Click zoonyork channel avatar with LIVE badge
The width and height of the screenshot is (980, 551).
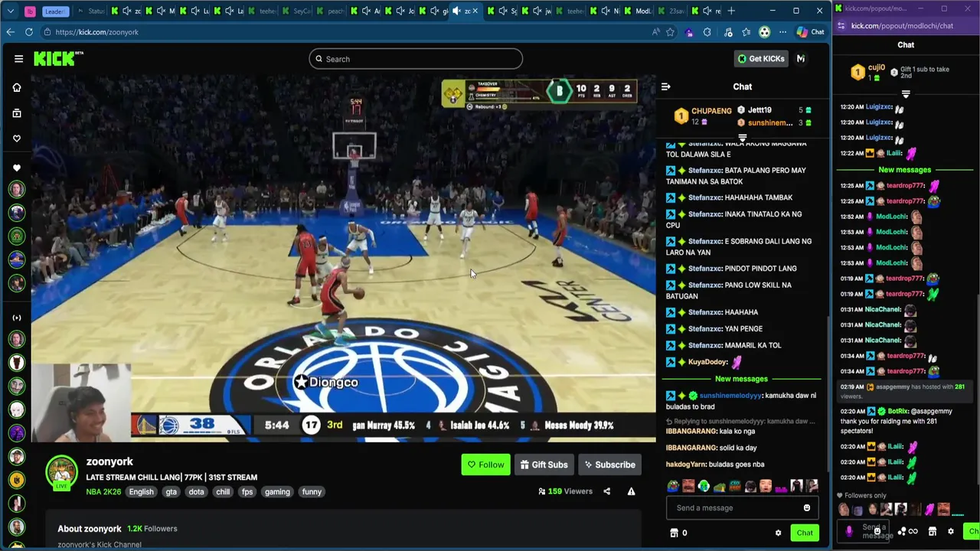(x=62, y=474)
